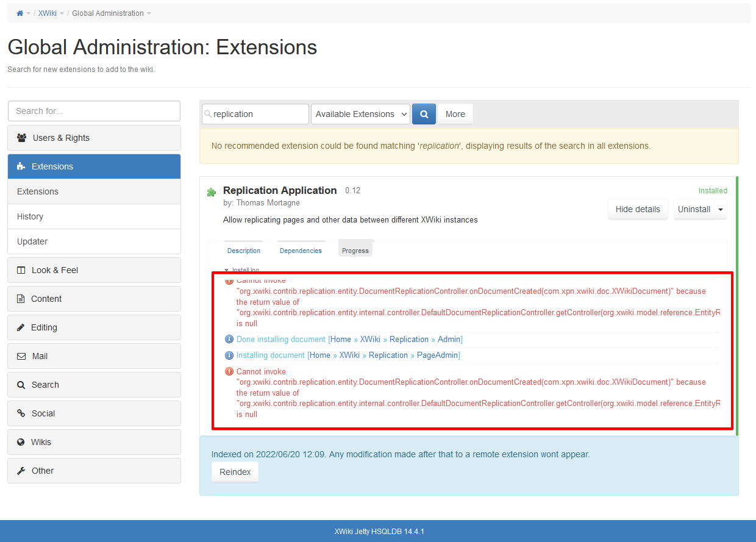Expand the Wikis section
Viewport: 756px width, 542px height.
(94, 442)
